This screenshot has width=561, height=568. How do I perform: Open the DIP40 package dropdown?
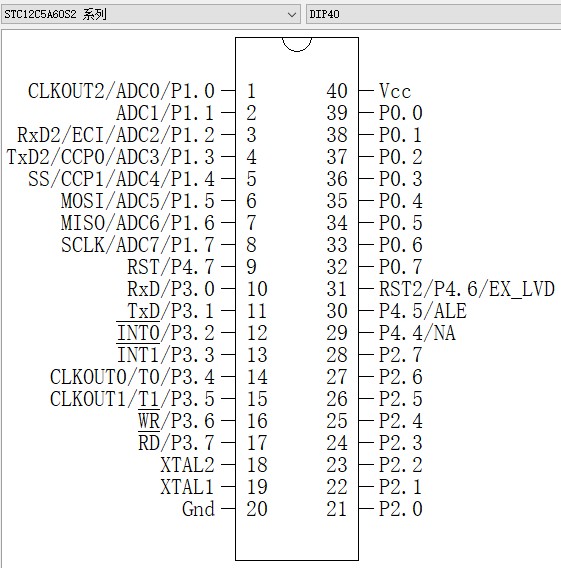(x=434, y=14)
